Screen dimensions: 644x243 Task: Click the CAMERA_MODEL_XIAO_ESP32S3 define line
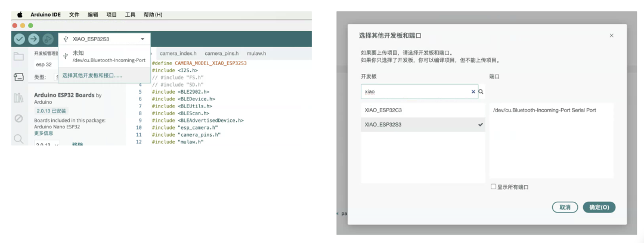[x=199, y=63]
